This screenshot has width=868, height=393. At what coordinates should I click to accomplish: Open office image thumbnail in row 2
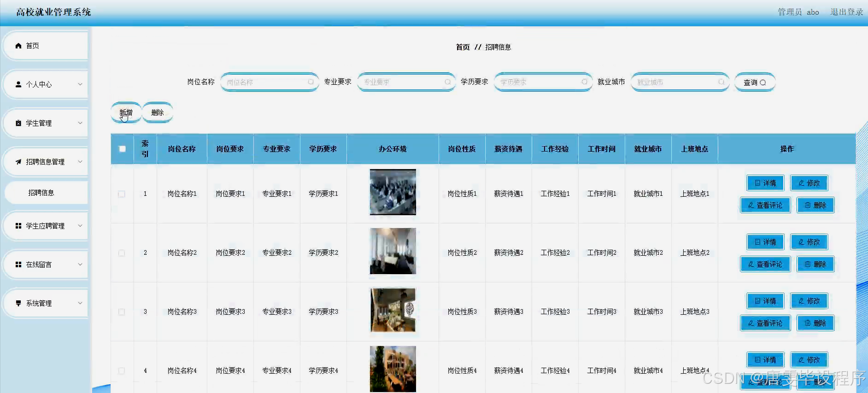pyautogui.click(x=393, y=251)
